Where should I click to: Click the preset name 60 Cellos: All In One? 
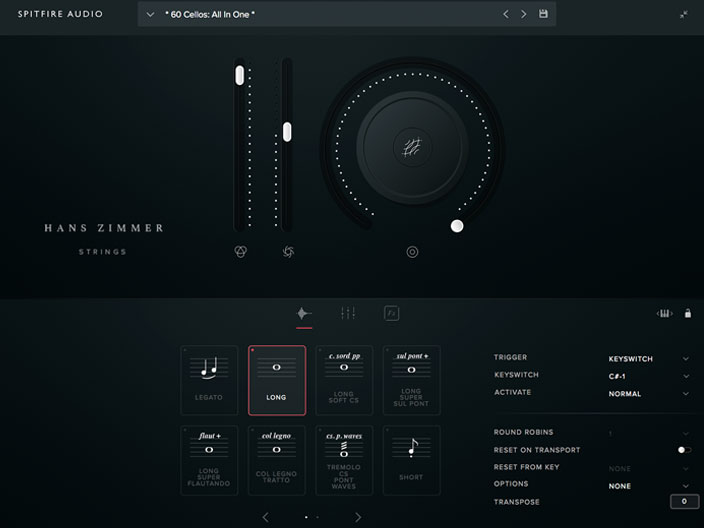click(x=210, y=14)
